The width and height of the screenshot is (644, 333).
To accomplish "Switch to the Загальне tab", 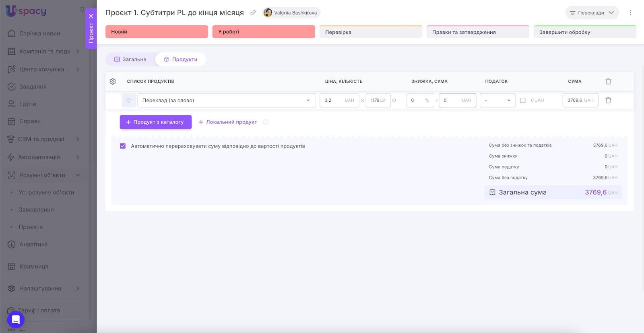I will 130,59.
